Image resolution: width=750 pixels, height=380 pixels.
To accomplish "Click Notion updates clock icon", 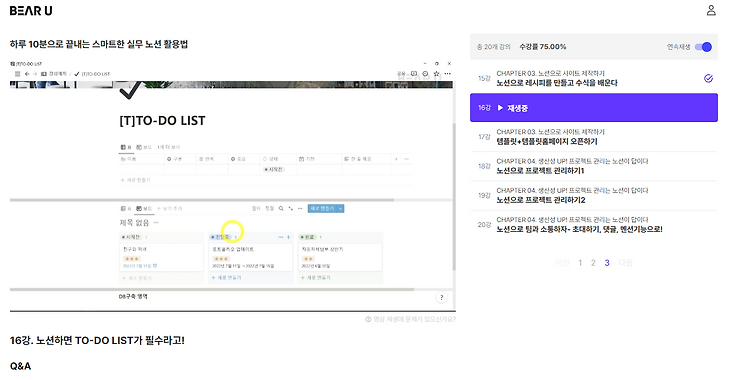I will (x=425, y=74).
